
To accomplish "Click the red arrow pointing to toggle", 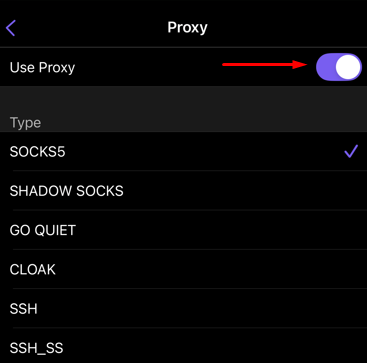I will click(265, 64).
